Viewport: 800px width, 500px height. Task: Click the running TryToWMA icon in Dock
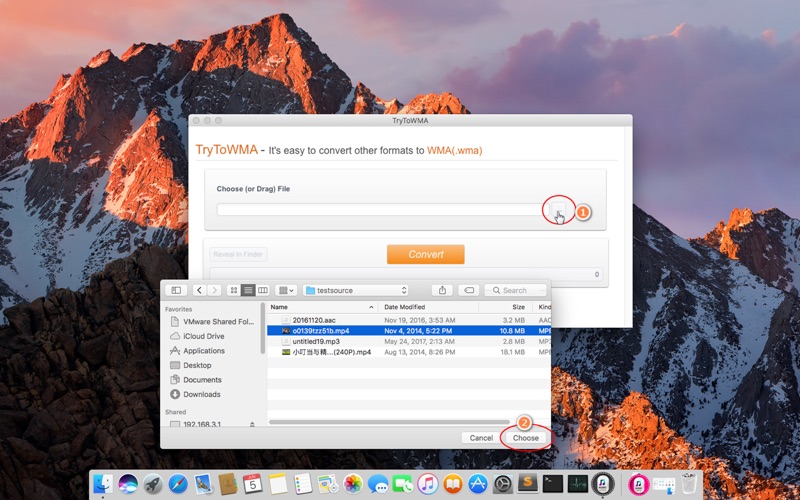click(x=603, y=484)
